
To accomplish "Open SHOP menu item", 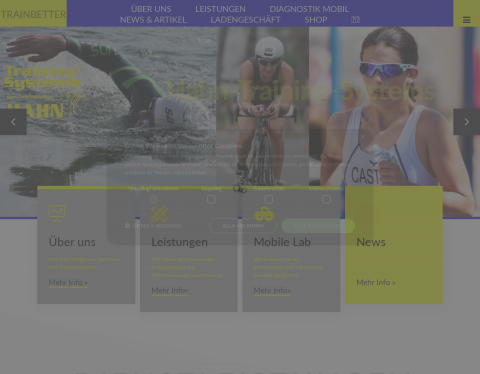I will point(316,20).
